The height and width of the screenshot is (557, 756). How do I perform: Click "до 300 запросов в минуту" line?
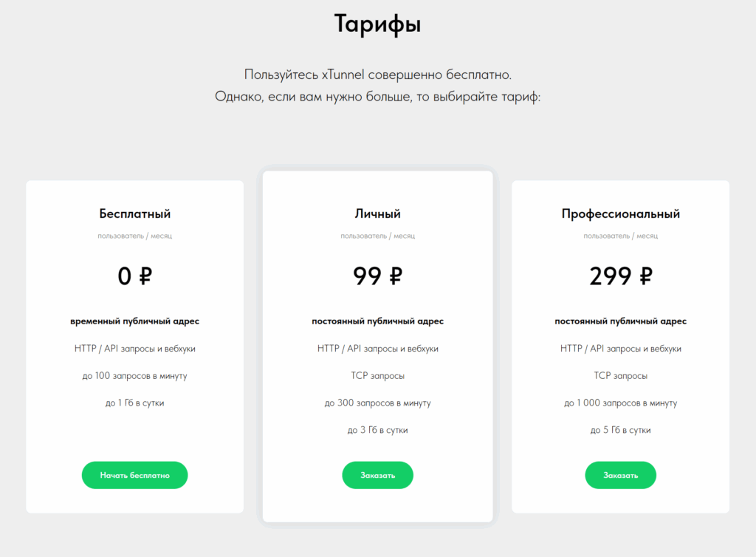[377, 403]
